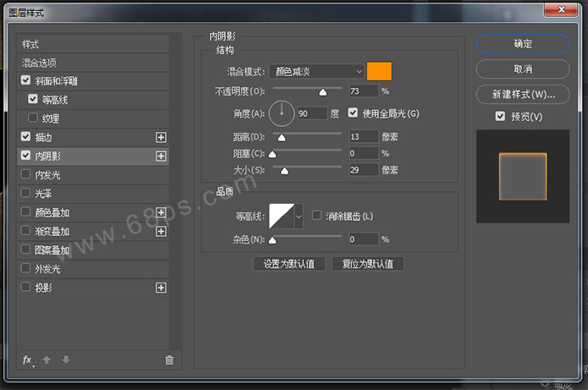Viewport: 588px width, 390px height.
Task: Add another 颜色叠加 effect with plus icon
Action: (161, 212)
